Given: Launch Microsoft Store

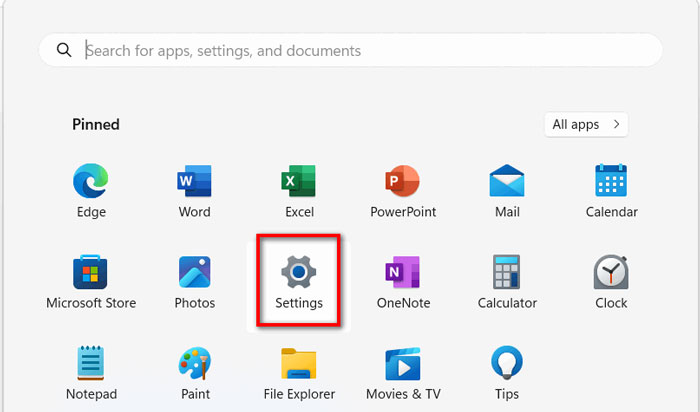Looking at the screenshot, I should click(x=90, y=272).
